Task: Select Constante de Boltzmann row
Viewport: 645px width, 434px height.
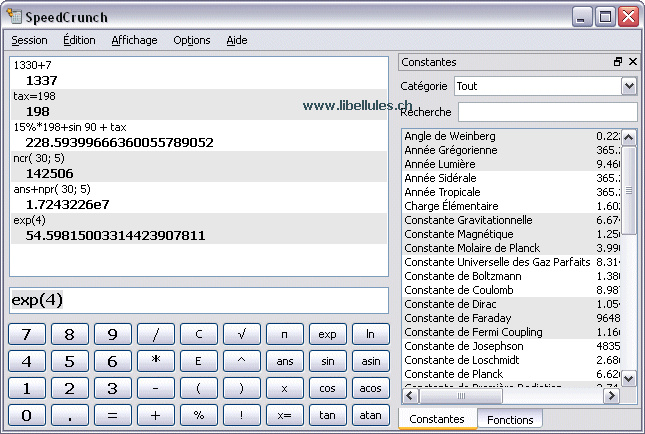Action: coord(511,276)
